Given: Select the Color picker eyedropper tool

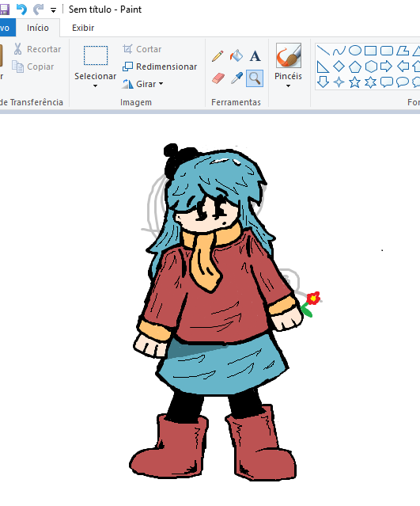Looking at the screenshot, I should coord(236,78).
